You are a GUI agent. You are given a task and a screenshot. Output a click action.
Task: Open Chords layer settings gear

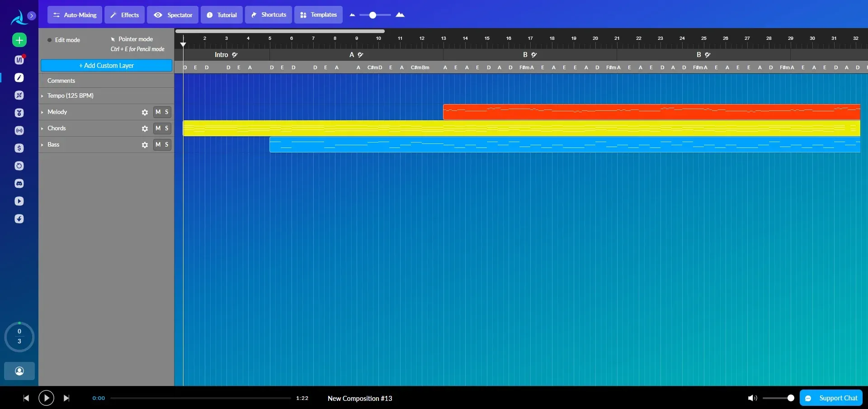(x=145, y=128)
